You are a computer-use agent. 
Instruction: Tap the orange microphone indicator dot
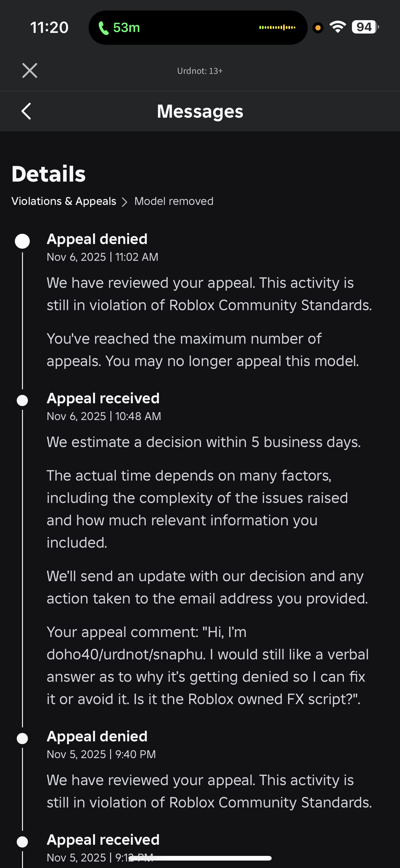(318, 28)
